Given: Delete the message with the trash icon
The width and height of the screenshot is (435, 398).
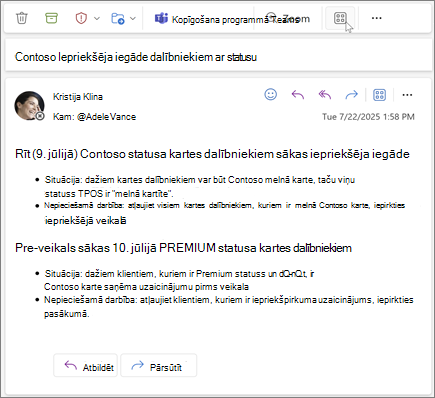Looking at the screenshot, I should pyautogui.click(x=22, y=18).
